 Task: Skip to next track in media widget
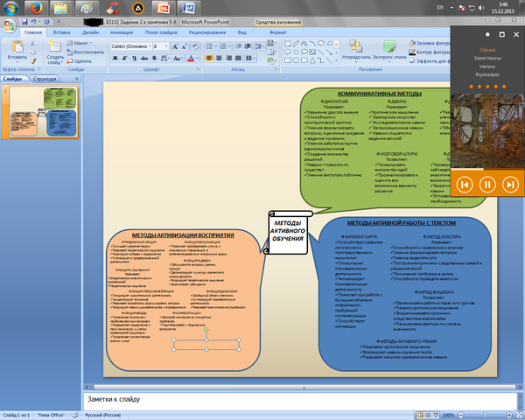508,184
